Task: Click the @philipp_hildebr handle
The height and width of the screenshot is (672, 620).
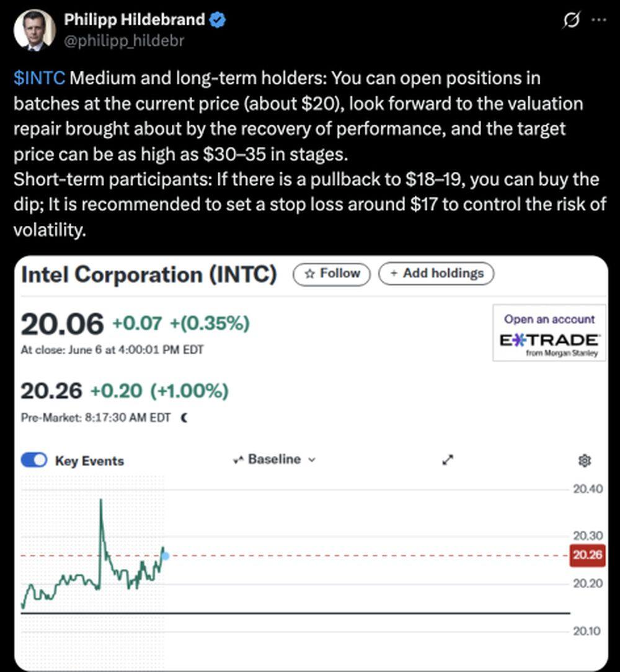Action: 124,40
